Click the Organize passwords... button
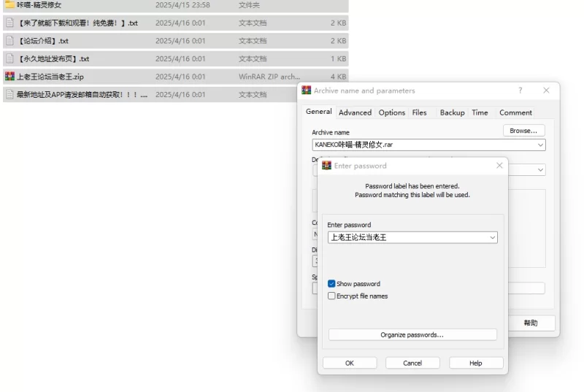 [412, 335]
